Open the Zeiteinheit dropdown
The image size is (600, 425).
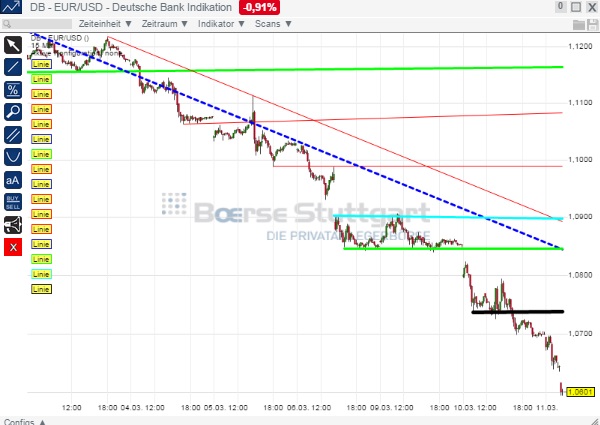(105, 24)
